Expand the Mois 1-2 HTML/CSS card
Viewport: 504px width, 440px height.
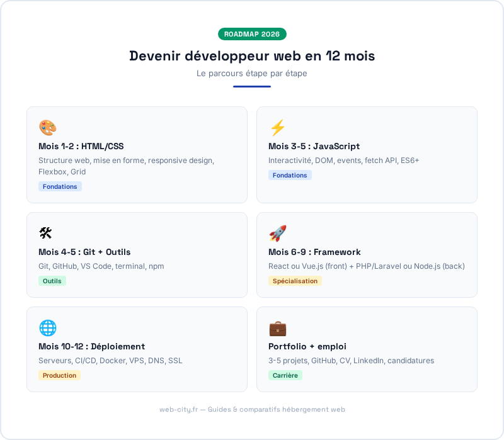tap(137, 154)
